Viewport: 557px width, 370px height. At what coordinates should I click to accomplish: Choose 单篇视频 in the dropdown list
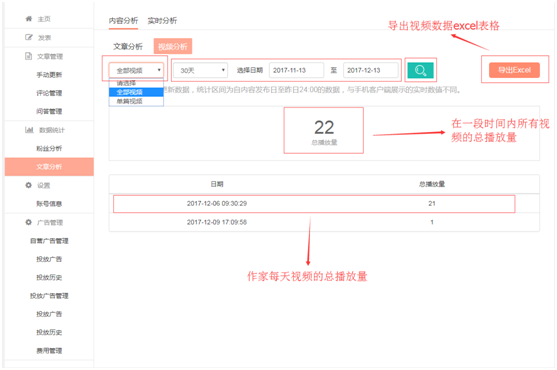point(136,101)
